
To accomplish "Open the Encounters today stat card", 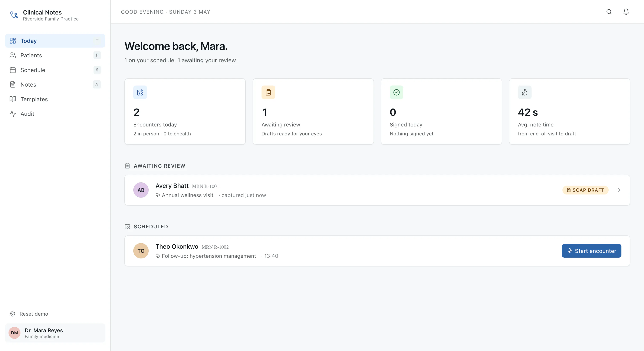I will (185, 111).
